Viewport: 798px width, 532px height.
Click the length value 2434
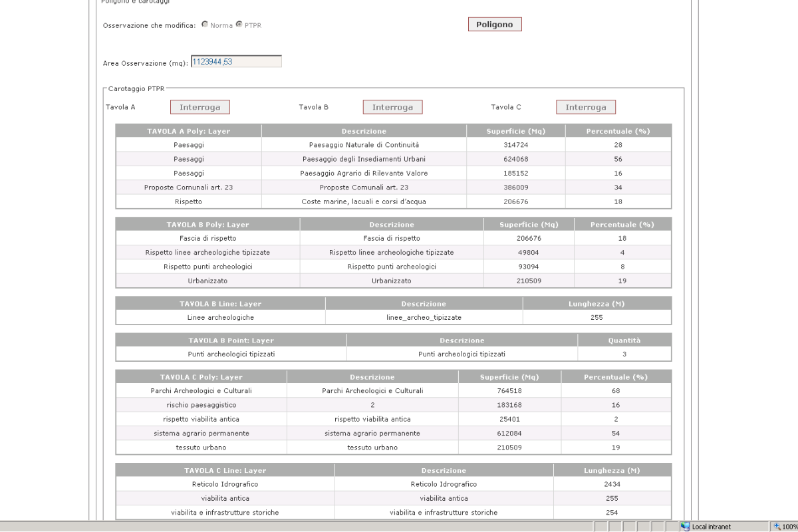tap(612, 484)
